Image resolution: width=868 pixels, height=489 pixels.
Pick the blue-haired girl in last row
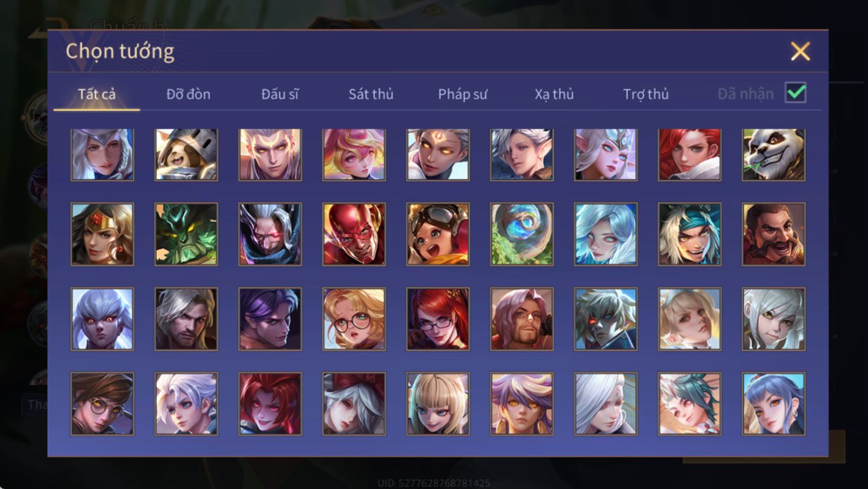coord(773,404)
